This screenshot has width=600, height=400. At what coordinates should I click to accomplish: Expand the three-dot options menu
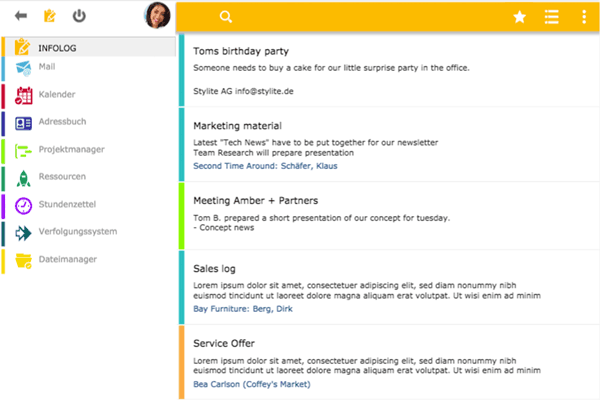point(584,17)
